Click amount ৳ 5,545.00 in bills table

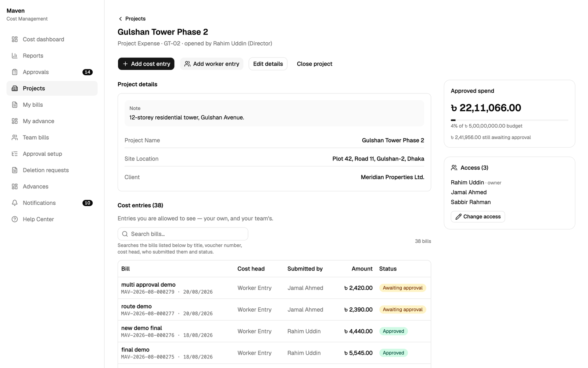pyautogui.click(x=358, y=353)
